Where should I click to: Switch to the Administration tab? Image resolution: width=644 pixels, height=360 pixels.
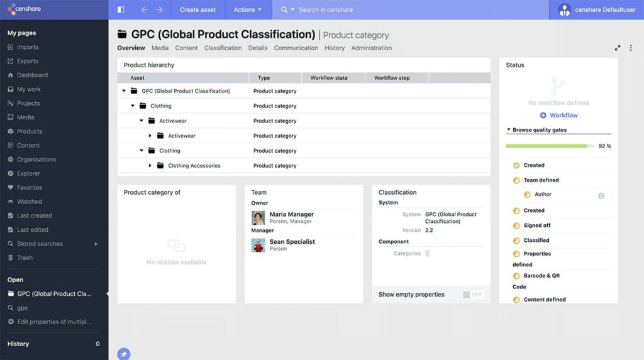click(x=372, y=48)
